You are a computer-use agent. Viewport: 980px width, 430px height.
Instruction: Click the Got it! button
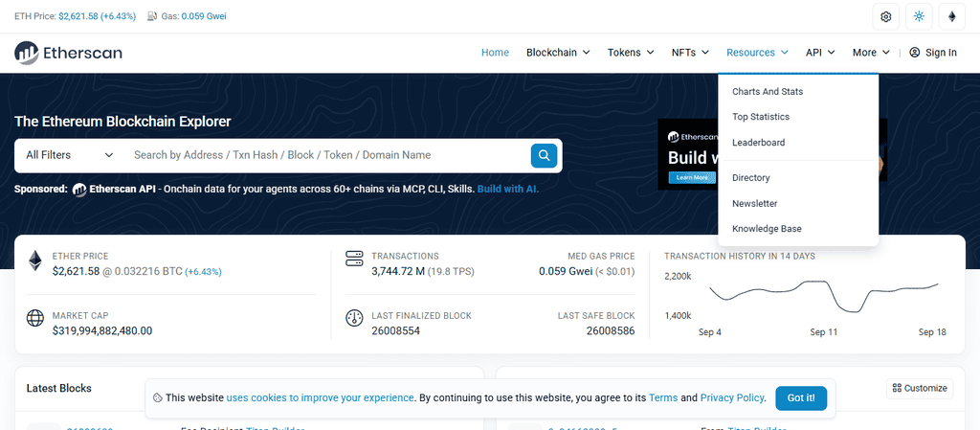click(x=801, y=398)
